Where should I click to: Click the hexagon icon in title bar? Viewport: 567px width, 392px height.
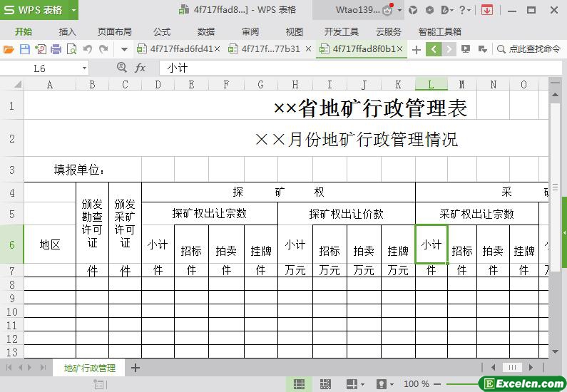click(x=429, y=10)
